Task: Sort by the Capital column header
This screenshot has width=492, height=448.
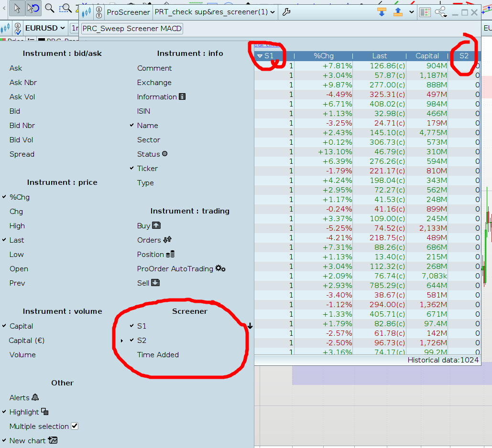Action: (x=427, y=56)
